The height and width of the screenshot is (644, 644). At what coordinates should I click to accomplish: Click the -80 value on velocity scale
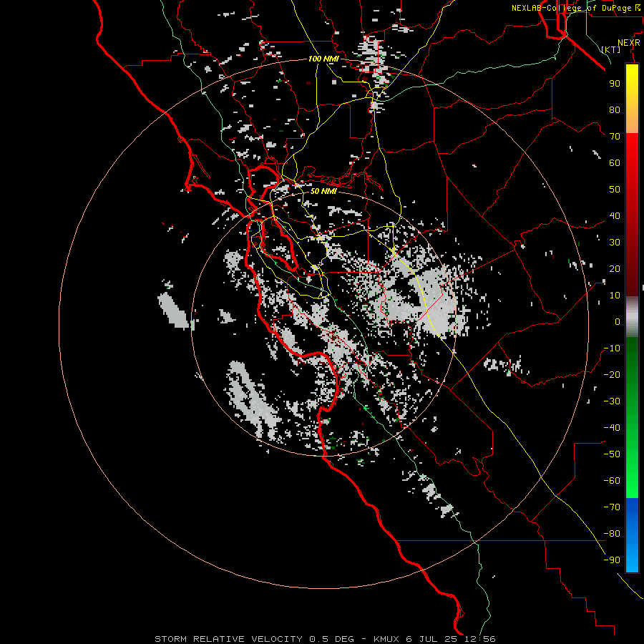click(x=612, y=534)
